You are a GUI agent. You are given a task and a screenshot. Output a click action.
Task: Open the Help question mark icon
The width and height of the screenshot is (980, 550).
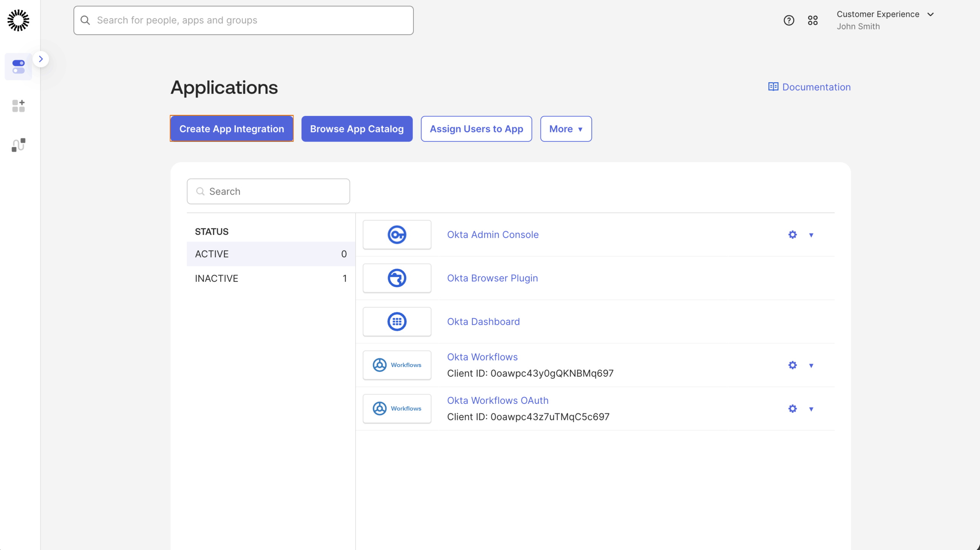pyautogui.click(x=789, y=20)
